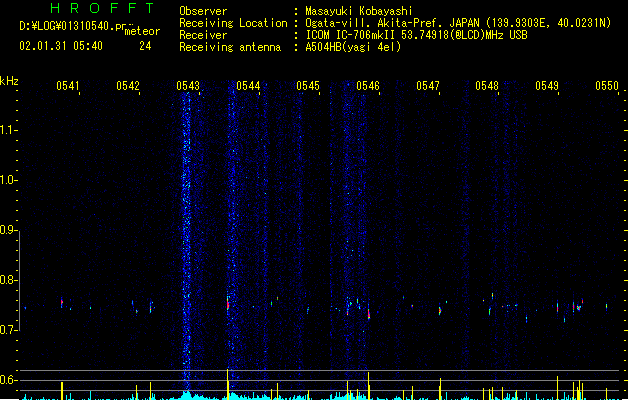Click the 'Receiving Location' label

pos(233,23)
